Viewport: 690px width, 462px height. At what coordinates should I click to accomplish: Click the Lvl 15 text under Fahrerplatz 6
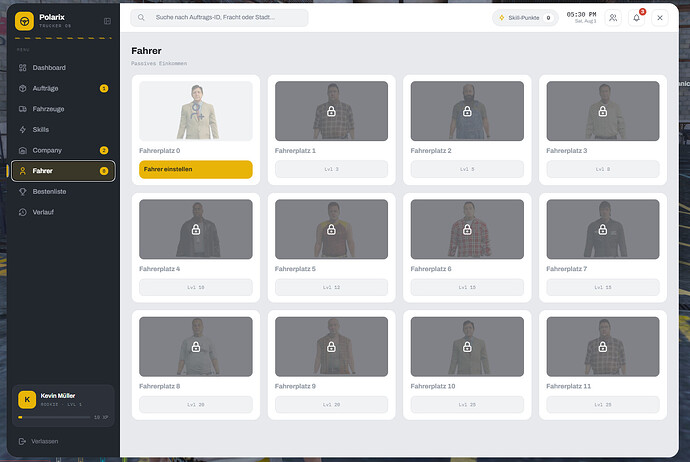467,287
